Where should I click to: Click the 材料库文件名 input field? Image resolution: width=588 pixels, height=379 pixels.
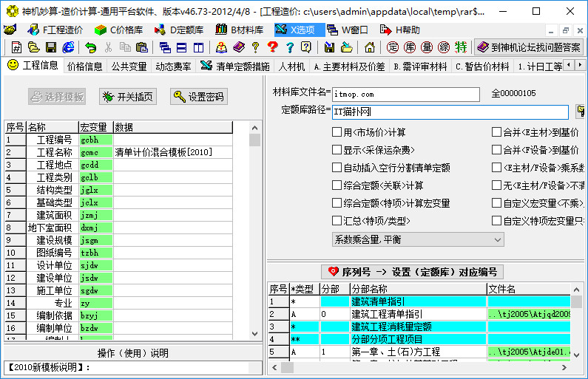click(396, 94)
